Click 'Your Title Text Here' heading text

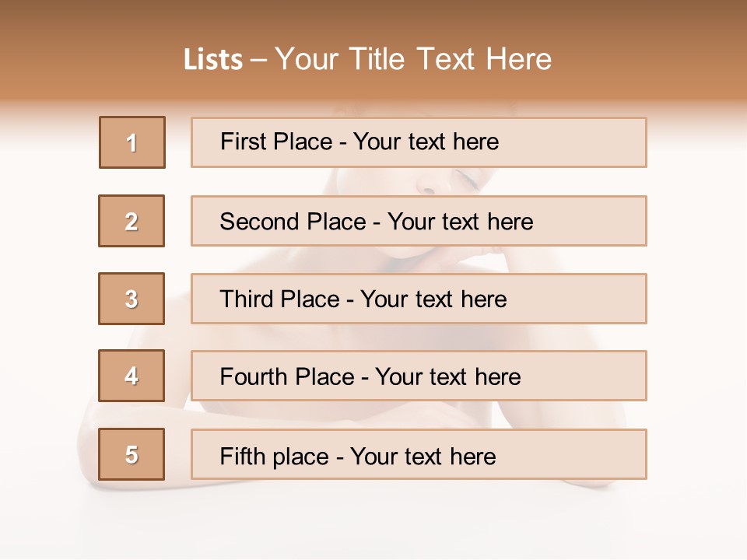pos(413,59)
